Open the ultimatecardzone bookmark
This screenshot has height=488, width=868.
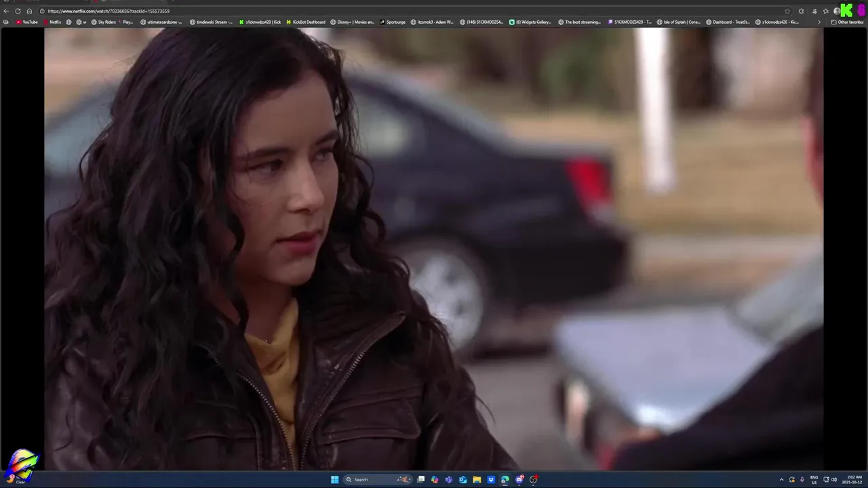tap(161, 22)
